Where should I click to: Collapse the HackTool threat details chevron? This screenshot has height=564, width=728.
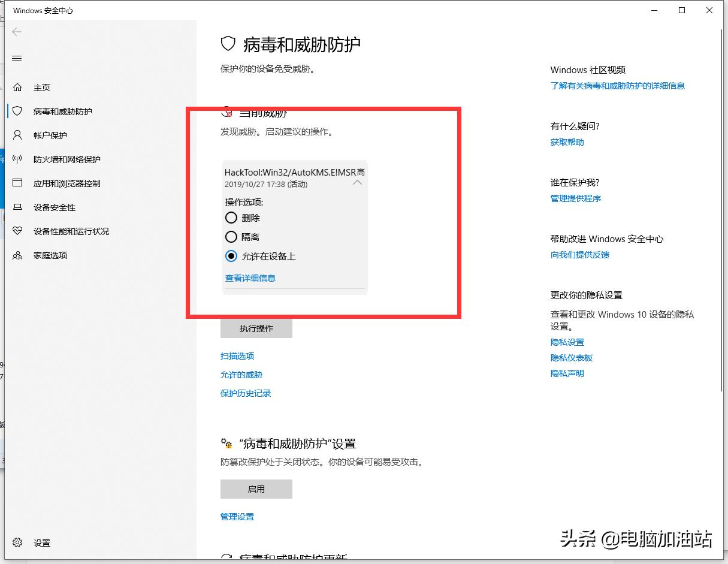click(x=357, y=183)
